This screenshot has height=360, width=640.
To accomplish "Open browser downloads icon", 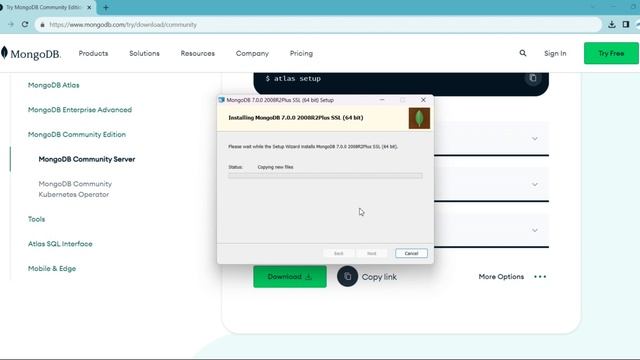I will 611,24.
